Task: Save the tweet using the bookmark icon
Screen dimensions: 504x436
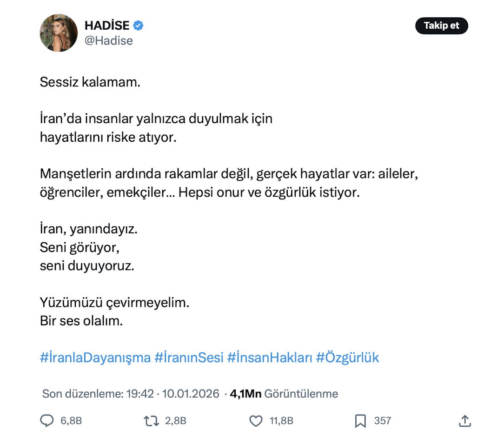Action: click(360, 421)
